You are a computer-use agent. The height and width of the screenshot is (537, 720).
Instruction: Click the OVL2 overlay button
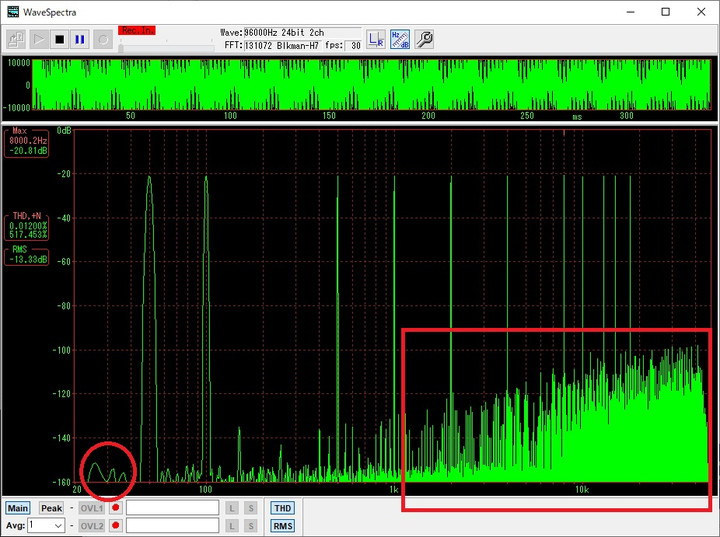(92, 526)
